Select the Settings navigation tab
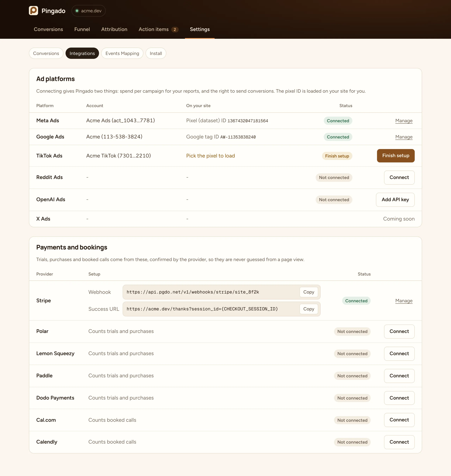The image size is (451, 476). (200, 29)
